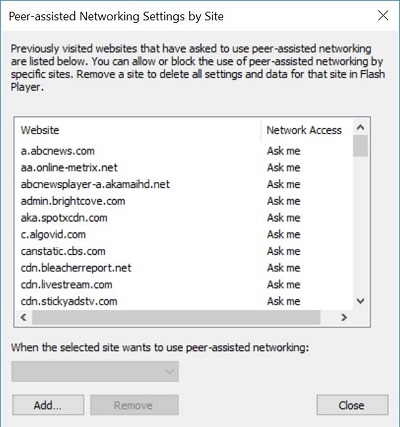Image resolution: width=400 pixels, height=427 pixels.
Task: Select aka.spotxcdn.com in the list
Action: (x=184, y=218)
